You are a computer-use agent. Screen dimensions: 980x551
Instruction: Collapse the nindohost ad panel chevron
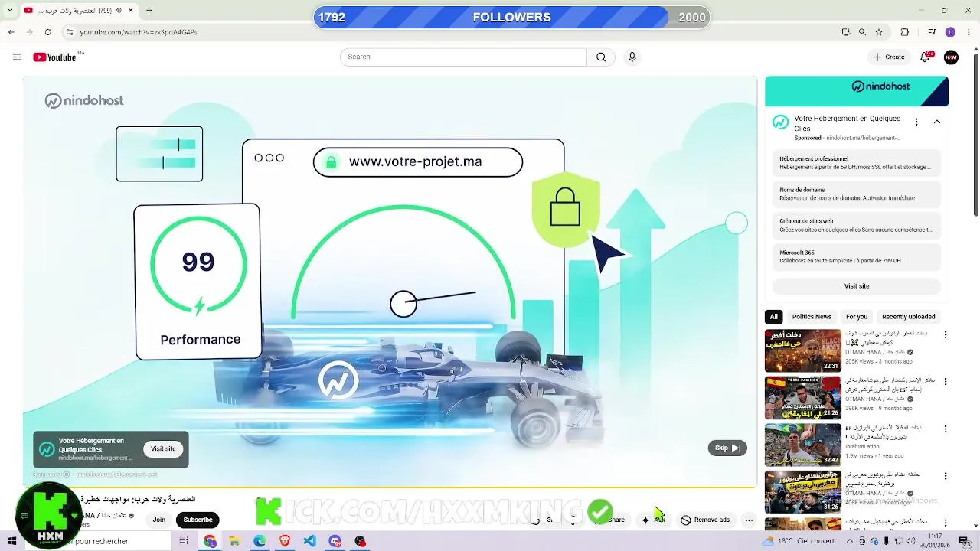(x=936, y=122)
